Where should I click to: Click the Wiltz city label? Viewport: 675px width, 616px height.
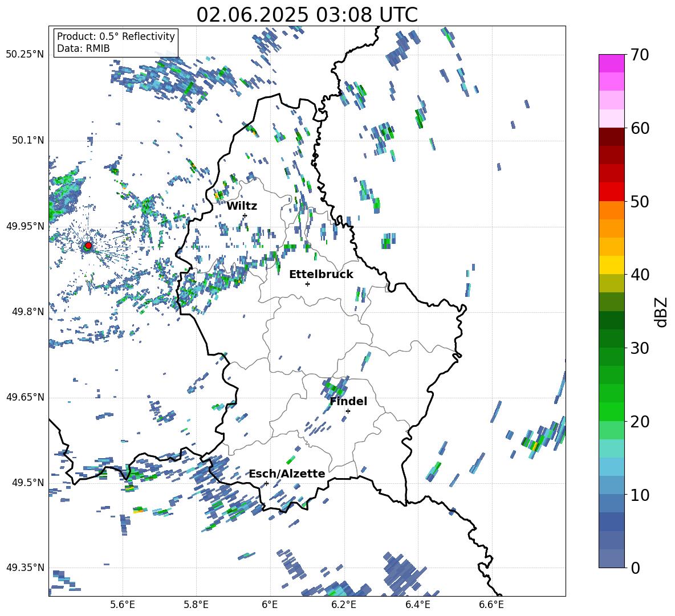point(242,206)
